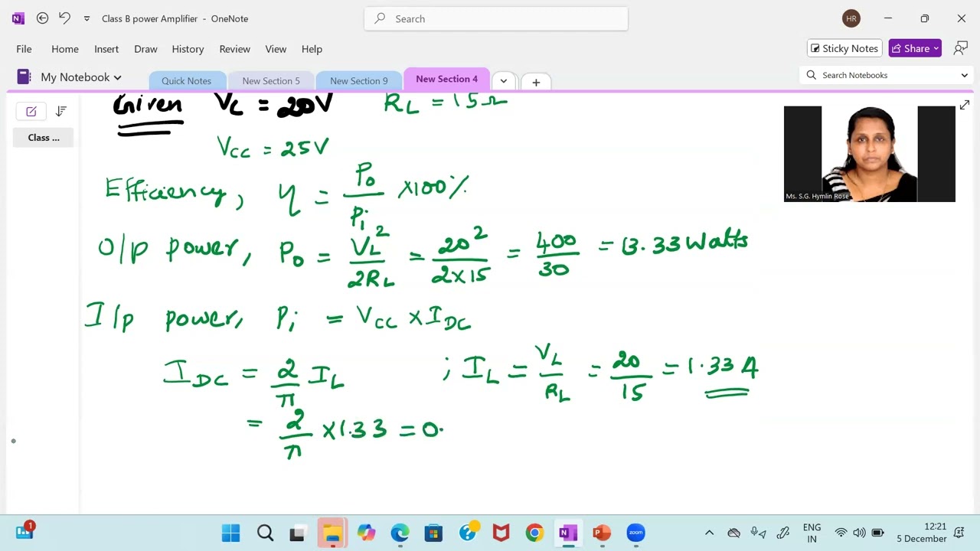
Task: Click the battery tray icon
Action: click(877, 533)
